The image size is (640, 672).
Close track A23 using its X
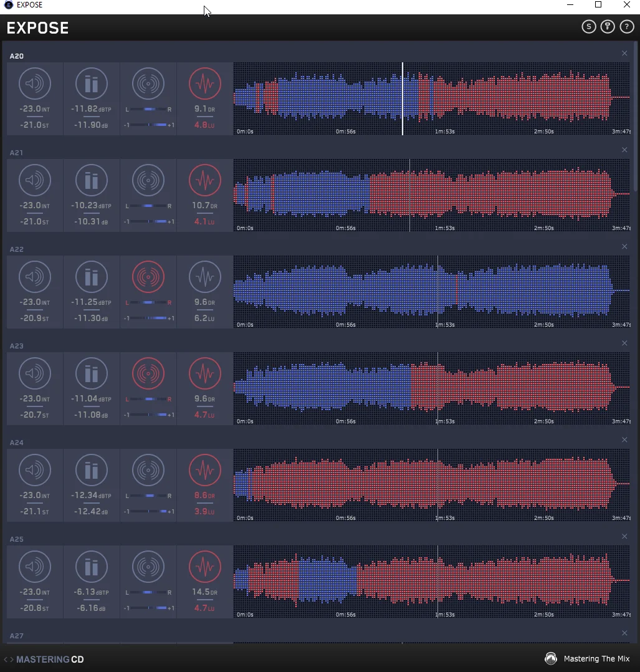click(624, 343)
